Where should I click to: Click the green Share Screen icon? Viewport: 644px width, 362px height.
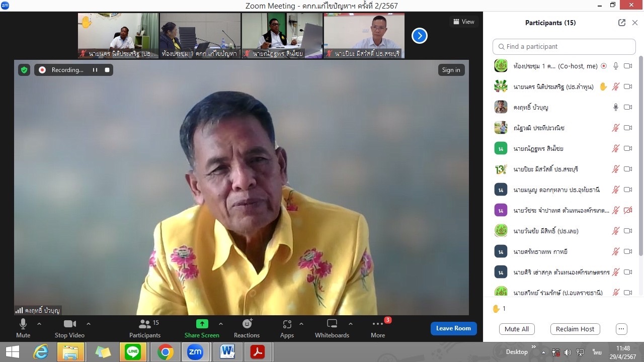coord(202,324)
